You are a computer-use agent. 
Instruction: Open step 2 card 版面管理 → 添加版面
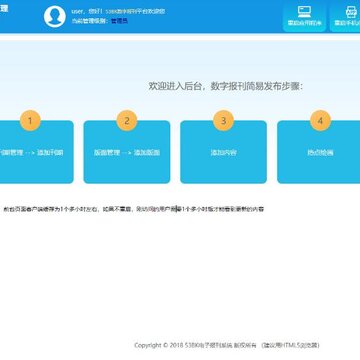click(127, 152)
